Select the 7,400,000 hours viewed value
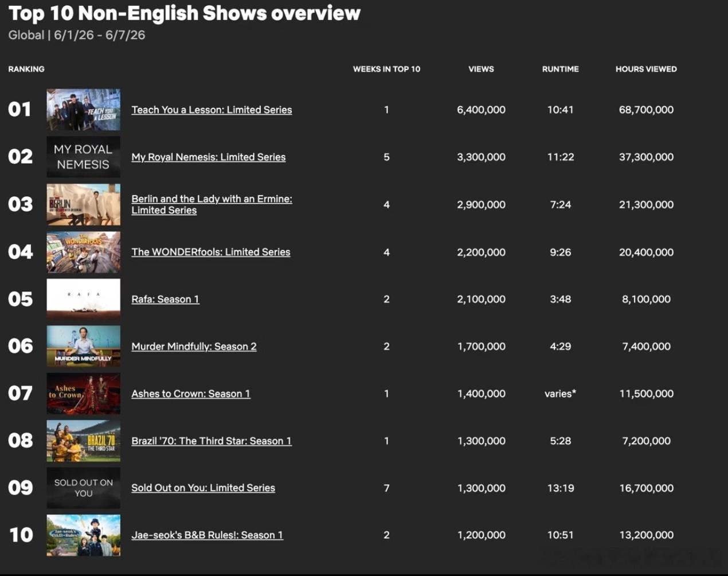Image resolution: width=728 pixels, height=576 pixels. pos(646,346)
